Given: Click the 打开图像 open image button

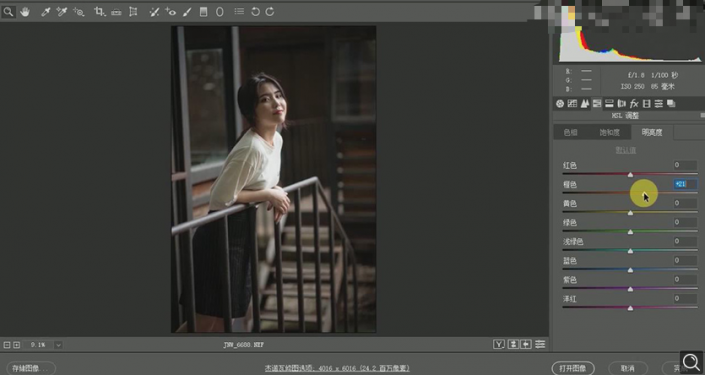Looking at the screenshot, I should [573, 368].
